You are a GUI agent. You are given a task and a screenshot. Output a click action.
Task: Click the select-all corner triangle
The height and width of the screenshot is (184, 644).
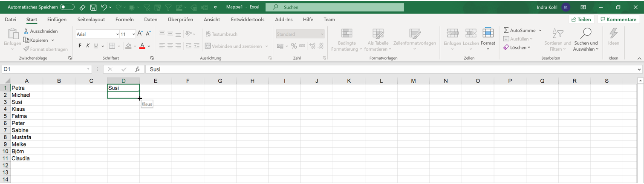pos(6,81)
